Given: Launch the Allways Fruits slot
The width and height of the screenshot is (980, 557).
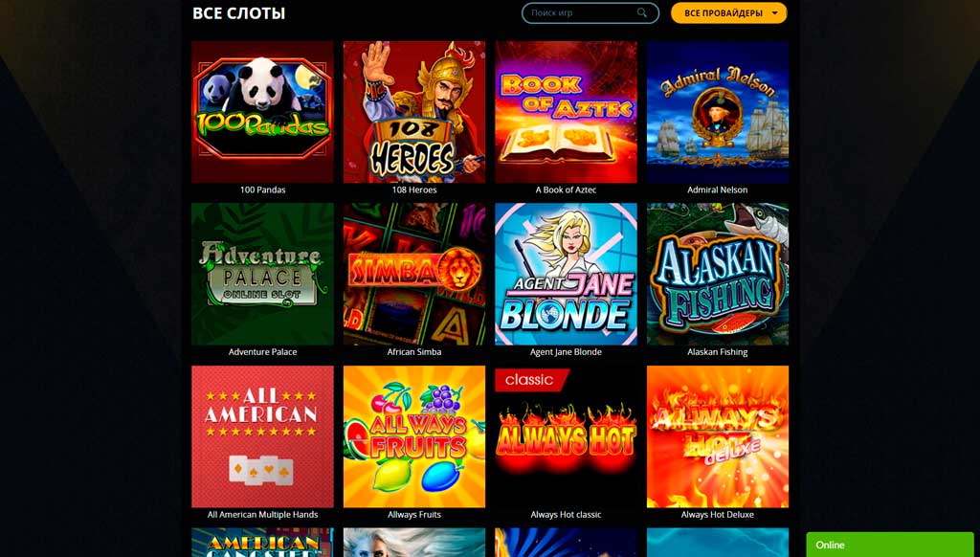Looking at the screenshot, I should pyautogui.click(x=414, y=436).
